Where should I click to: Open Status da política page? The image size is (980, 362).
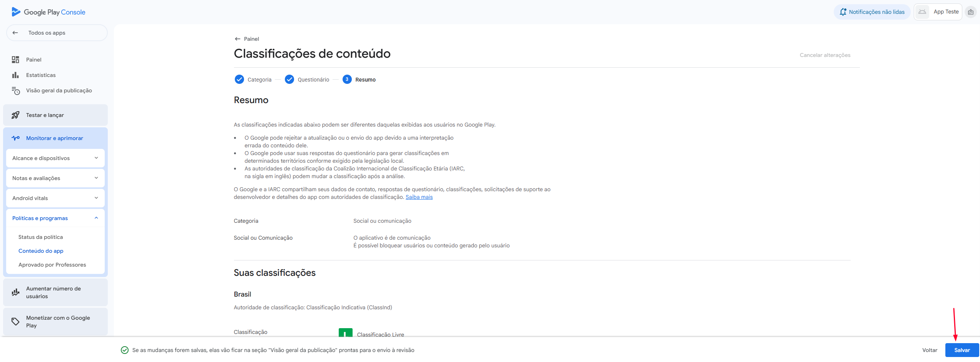click(40, 237)
